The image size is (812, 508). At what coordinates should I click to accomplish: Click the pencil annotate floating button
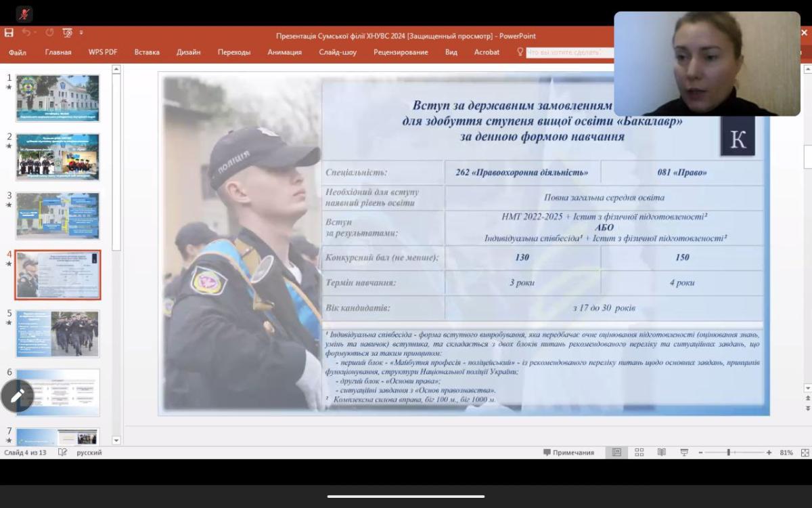17,396
